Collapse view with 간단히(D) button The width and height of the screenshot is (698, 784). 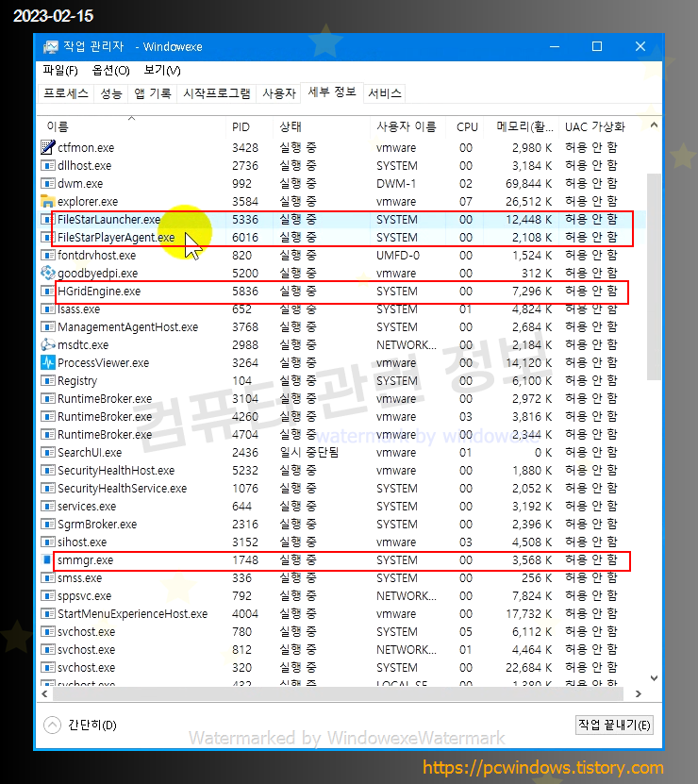(80, 725)
